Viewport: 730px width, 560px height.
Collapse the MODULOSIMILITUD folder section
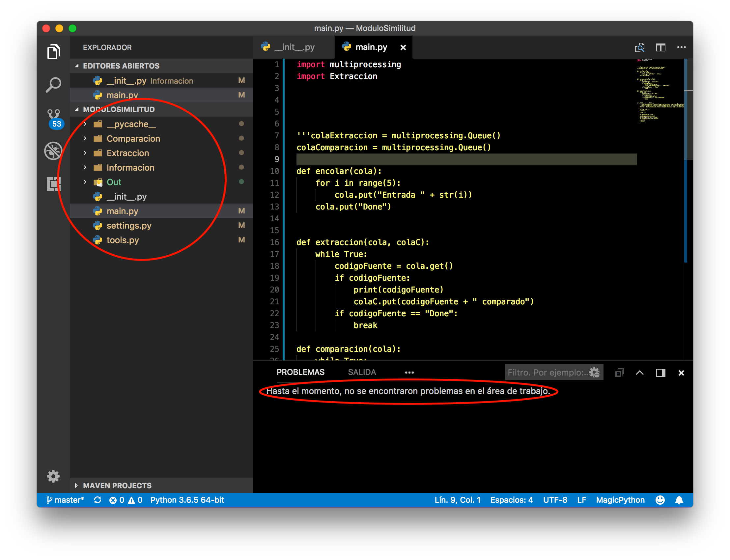tap(161, 109)
